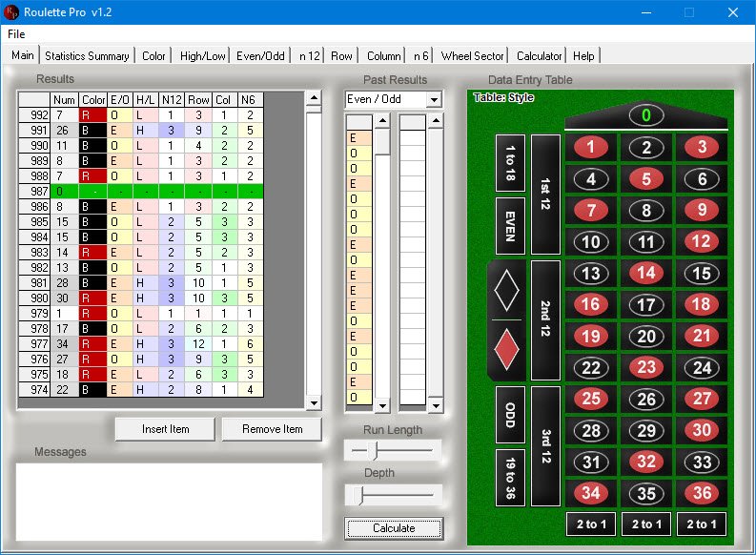
Task: Click the H/L column header
Action: point(146,100)
